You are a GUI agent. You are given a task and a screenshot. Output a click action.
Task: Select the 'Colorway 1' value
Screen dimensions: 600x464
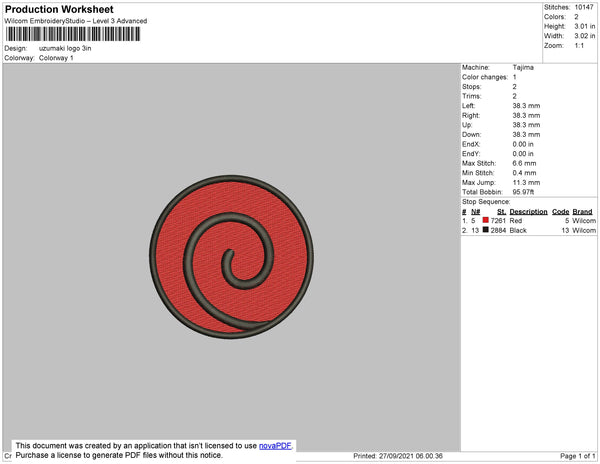(56, 58)
